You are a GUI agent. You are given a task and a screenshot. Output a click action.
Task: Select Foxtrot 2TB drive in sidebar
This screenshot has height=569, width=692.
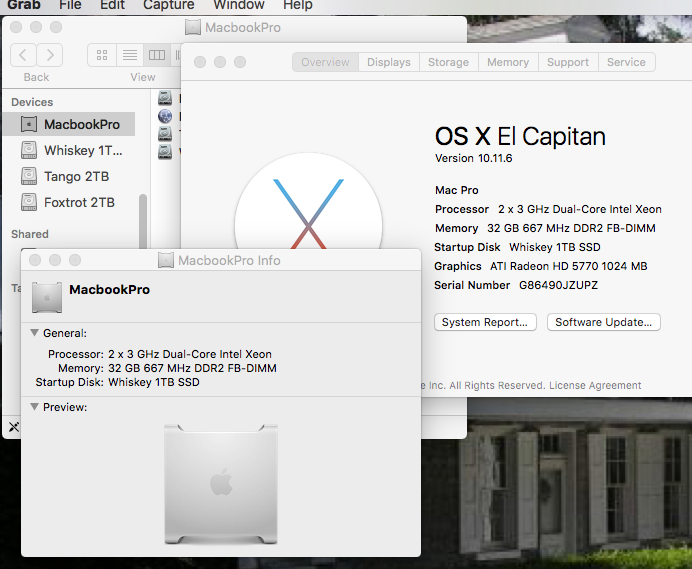click(x=69, y=203)
